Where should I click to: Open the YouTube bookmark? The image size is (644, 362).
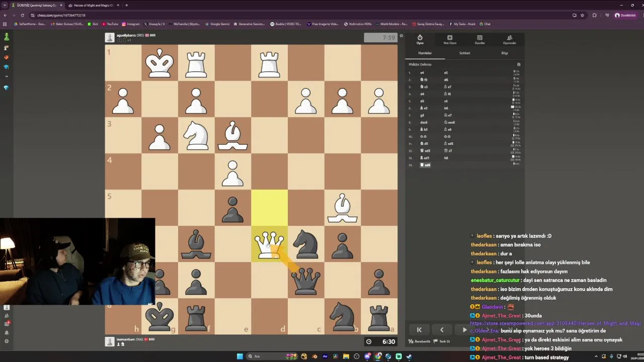[110, 24]
